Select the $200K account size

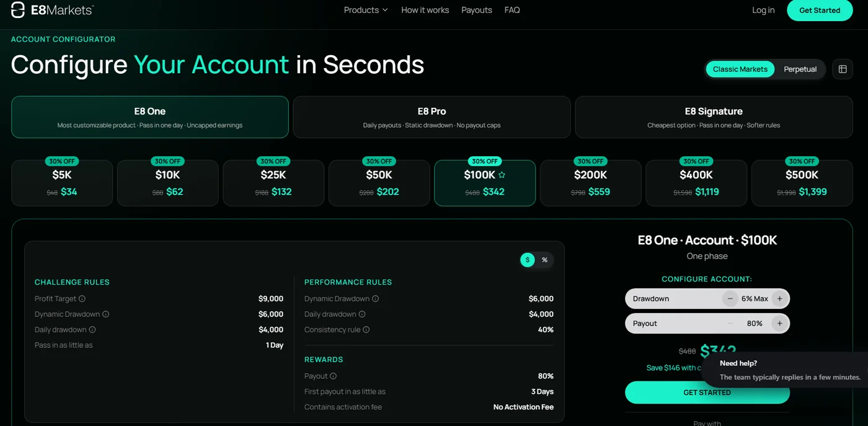(x=591, y=183)
